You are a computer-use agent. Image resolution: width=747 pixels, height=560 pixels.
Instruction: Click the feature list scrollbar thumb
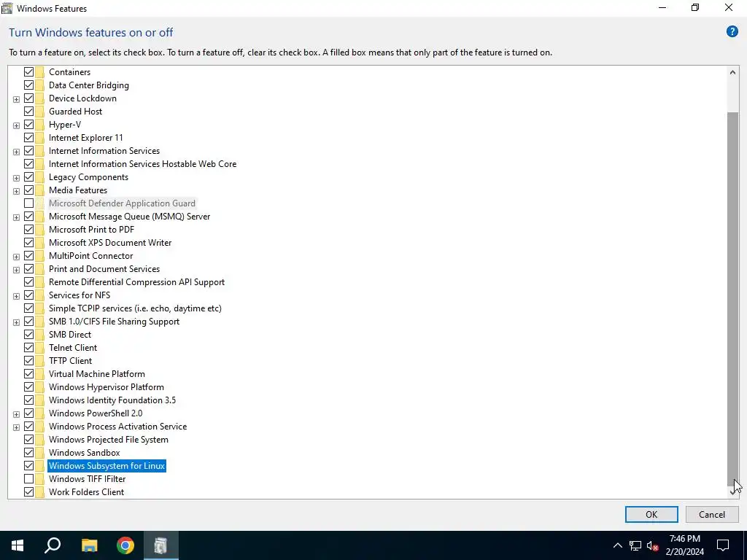click(732, 298)
